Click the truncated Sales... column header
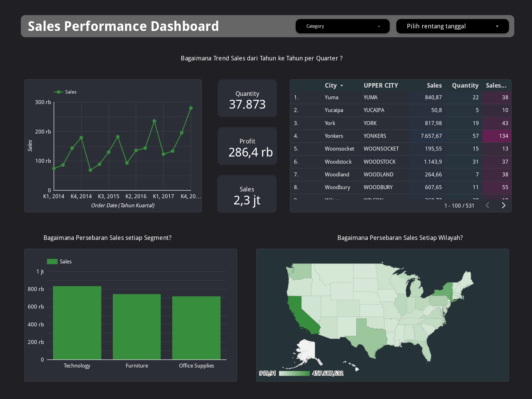Screen dimensions: 532x399 496,85
